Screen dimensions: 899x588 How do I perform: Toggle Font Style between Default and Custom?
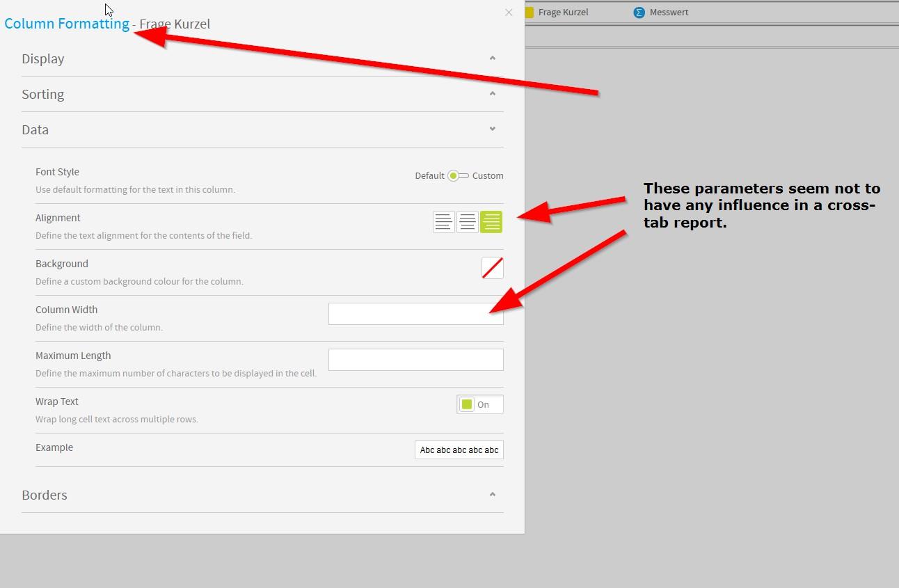tap(458, 175)
